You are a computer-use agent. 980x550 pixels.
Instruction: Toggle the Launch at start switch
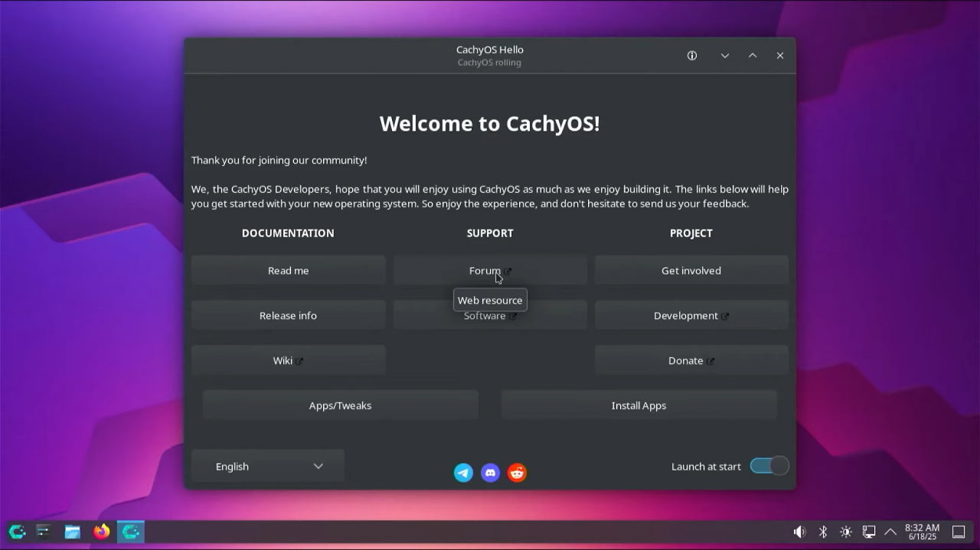pos(769,466)
